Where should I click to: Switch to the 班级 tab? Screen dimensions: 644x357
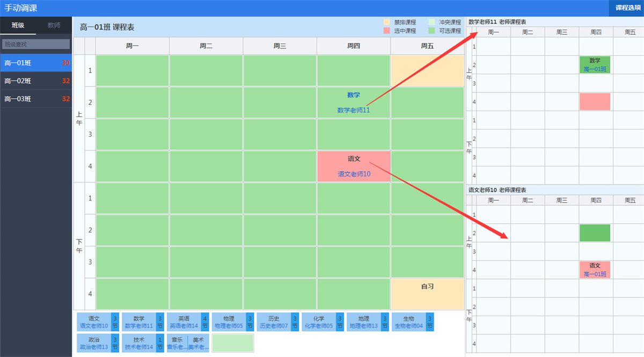(x=18, y=25)
